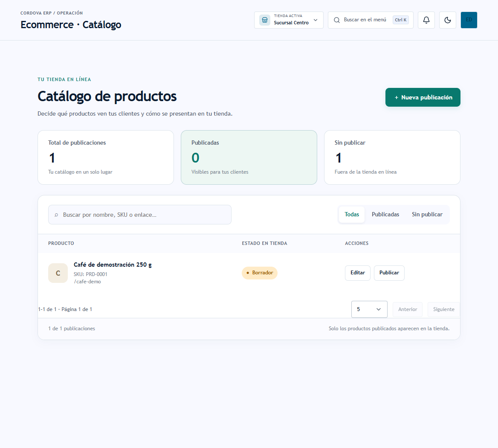The height and width of the screenshot is (448, 498).
Task: Click Editar for Café de demostración
Action: [x=358, y=273]
